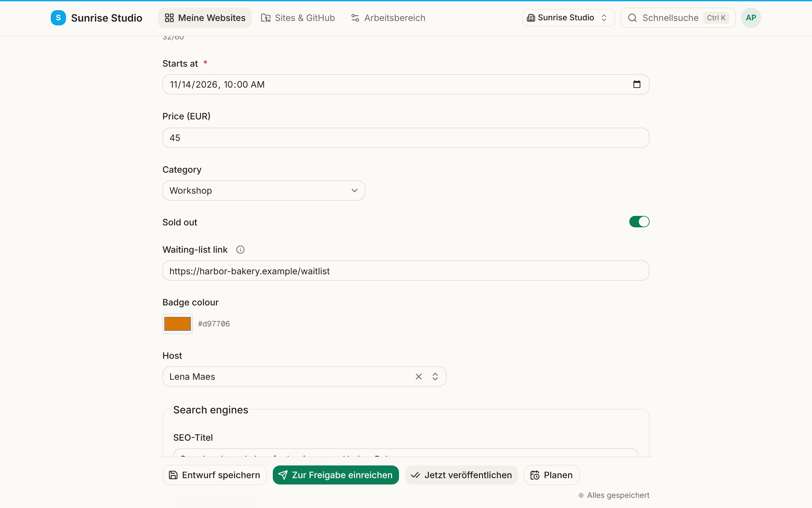Click Jetzt veröffentlichen button
812x508 pixels.
[x=462, y=475]
